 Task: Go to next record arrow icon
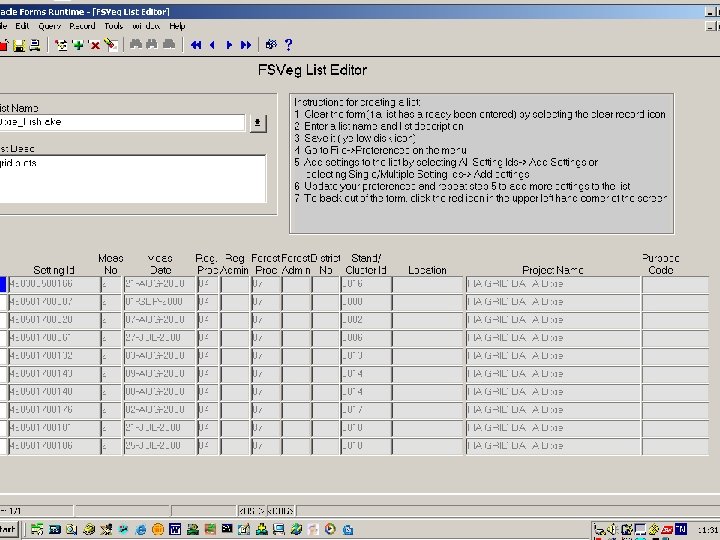pyautogui.click(x=229, y=45)
